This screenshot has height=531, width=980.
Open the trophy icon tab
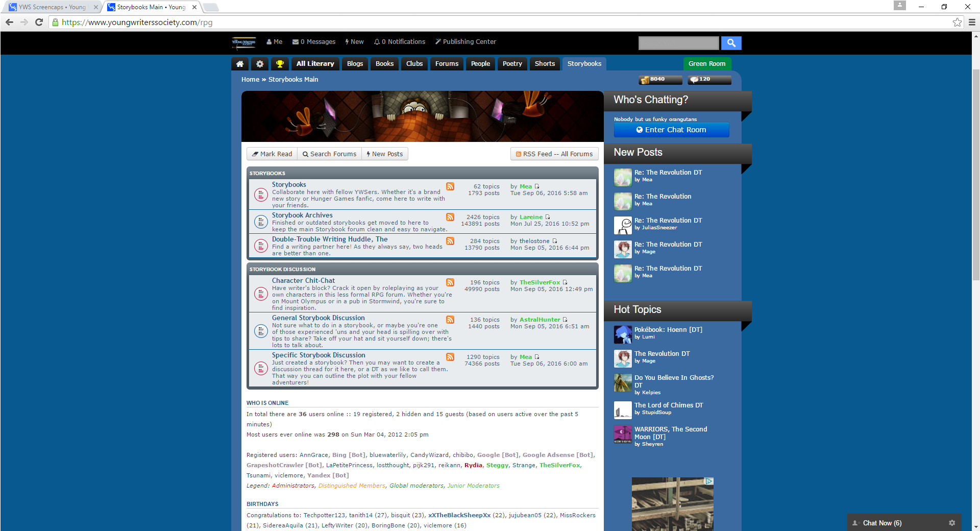coord(280,64)
